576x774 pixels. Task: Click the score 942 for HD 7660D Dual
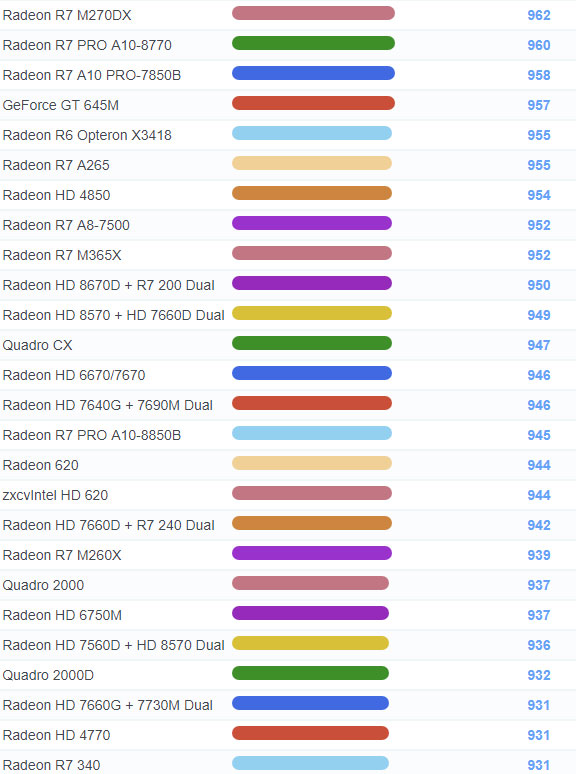coord(538,525)
